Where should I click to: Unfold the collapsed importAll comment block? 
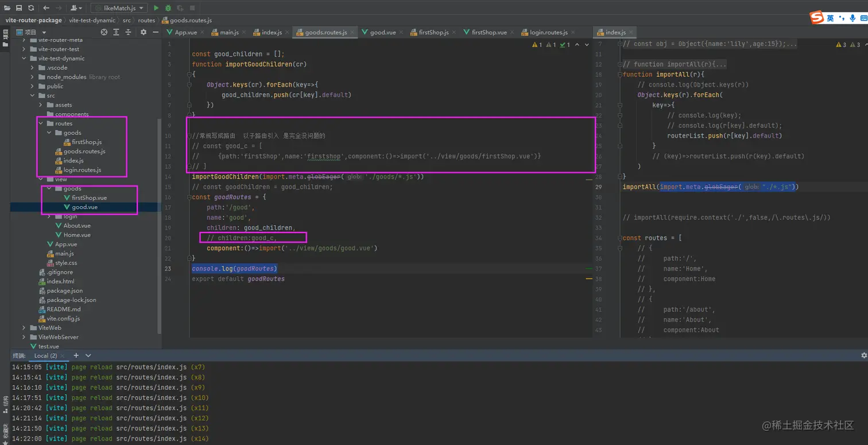620,64
